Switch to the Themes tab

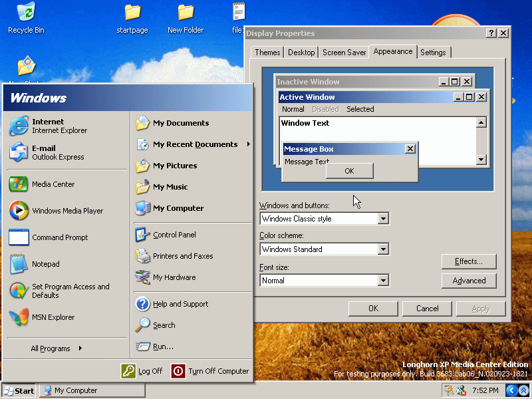267,53
